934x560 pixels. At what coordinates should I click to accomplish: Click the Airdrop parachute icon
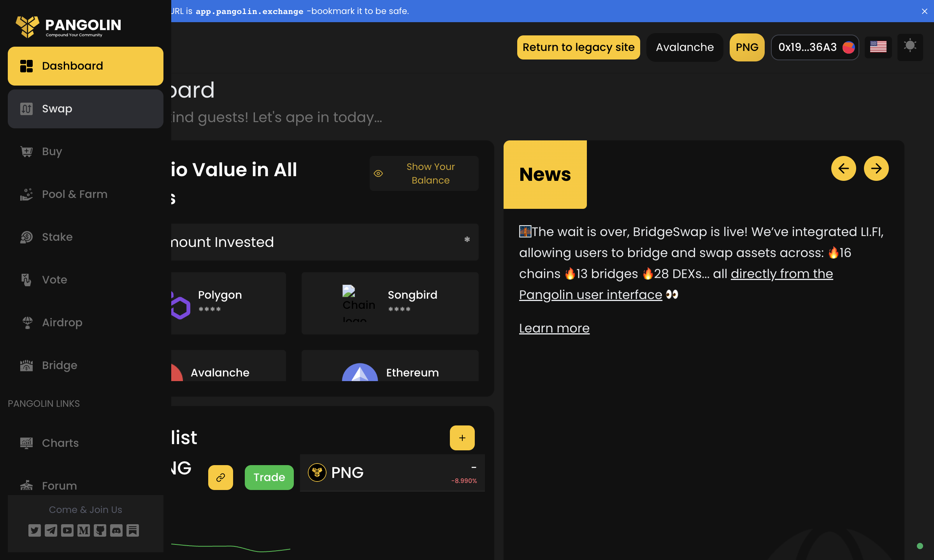[27, 323]
